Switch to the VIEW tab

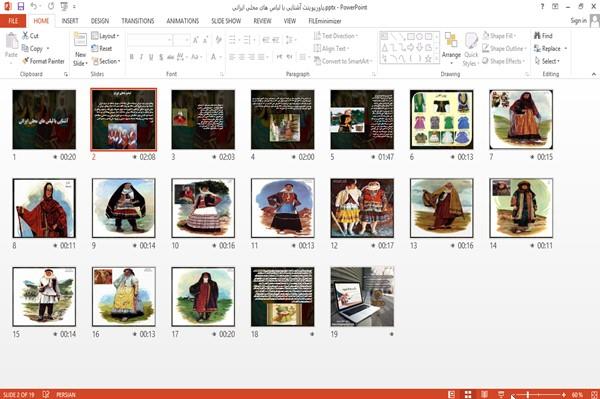[290, 21]
